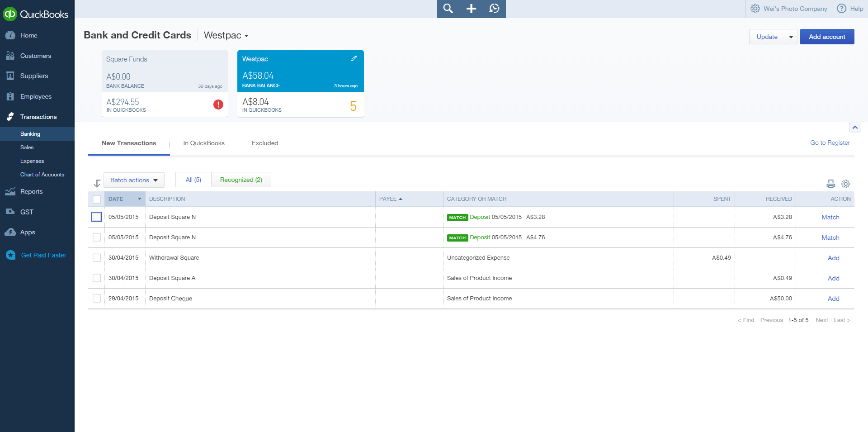Open the Update button dropdown arrow

point(791,37)
